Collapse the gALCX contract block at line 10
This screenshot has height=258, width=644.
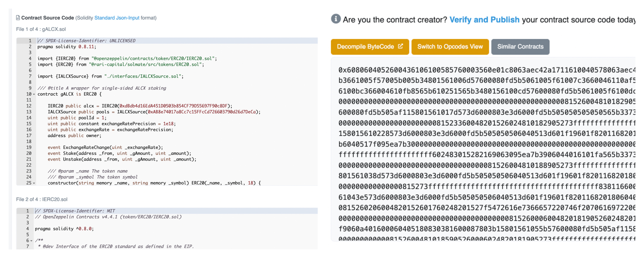click(x=34, y=94)
